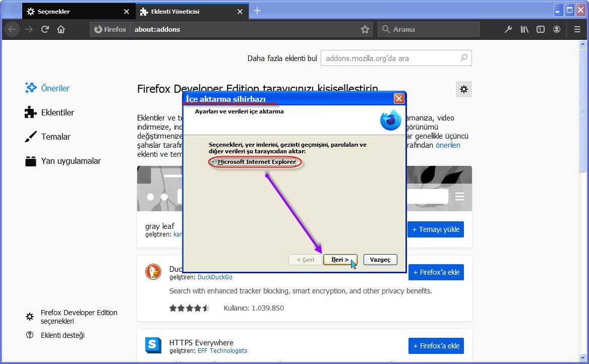Screen dimensions: 589x364
Task: Click the gray leaf theme preview image
Action: click(x=304, y=189)
